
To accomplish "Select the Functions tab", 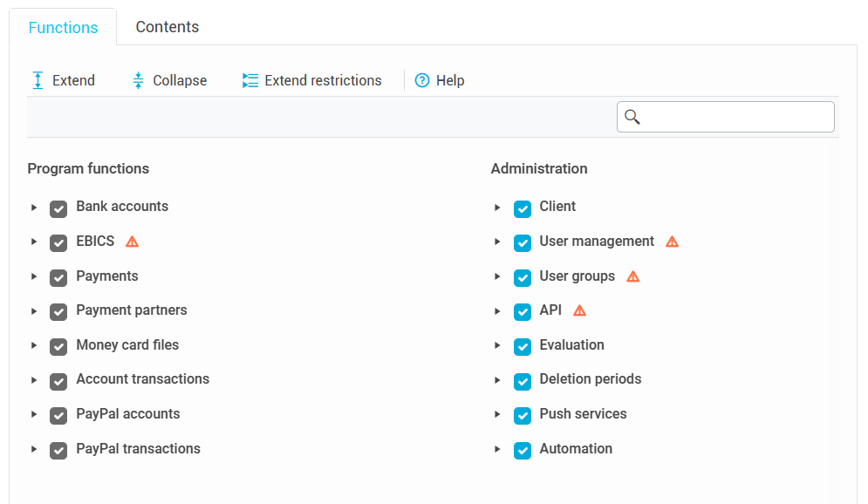I will (63, 27).
